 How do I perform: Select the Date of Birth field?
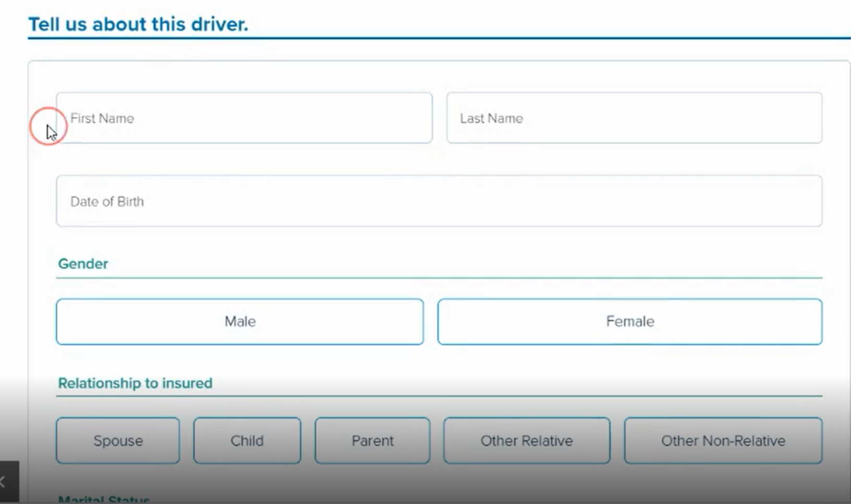coord(439,201)
